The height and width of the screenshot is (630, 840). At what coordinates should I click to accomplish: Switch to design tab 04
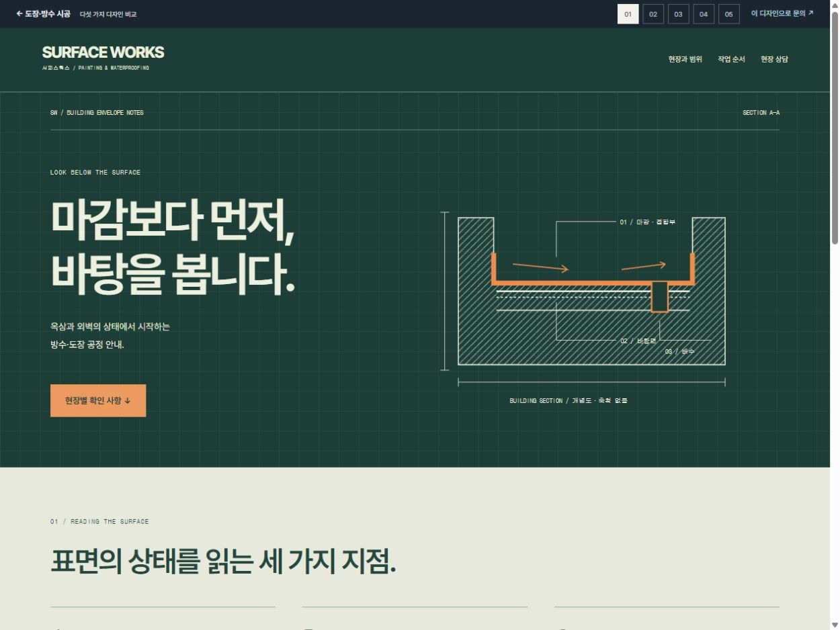704,14
